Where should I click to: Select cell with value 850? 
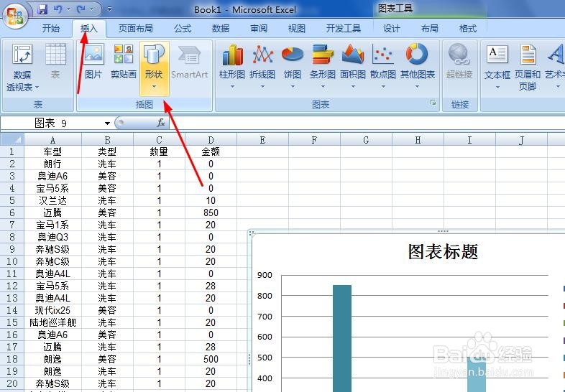[x=211, y=213]
